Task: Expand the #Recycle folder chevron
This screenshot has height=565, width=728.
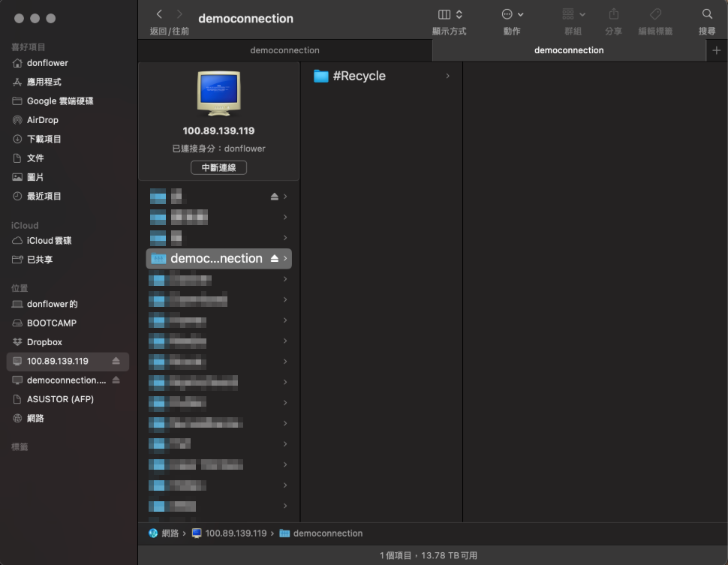Action: pos(447,76)
